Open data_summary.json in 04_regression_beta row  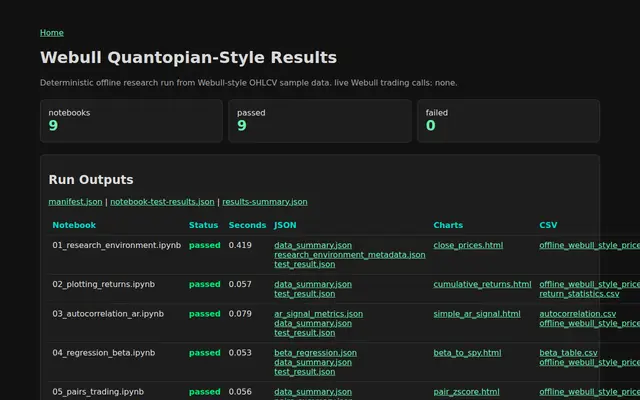pos(313,362)
